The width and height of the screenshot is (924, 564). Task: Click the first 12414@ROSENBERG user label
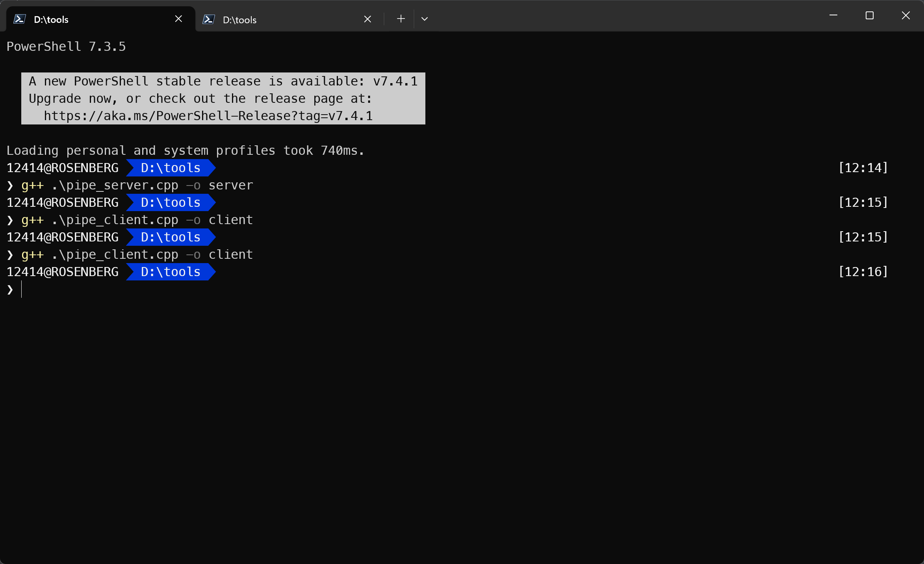tap(63, 168)
